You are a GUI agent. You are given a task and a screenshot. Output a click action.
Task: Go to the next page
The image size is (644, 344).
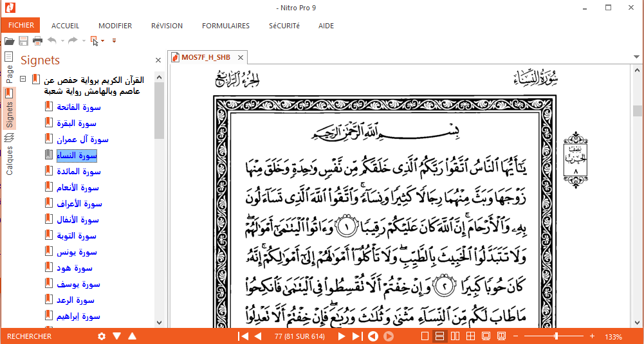342,337
